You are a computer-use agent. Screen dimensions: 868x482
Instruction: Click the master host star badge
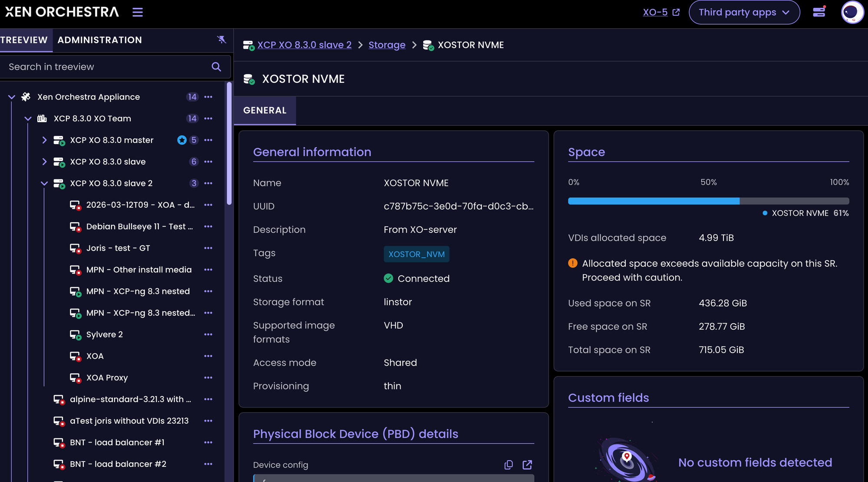pyautogui.click(x=182, y=140)
